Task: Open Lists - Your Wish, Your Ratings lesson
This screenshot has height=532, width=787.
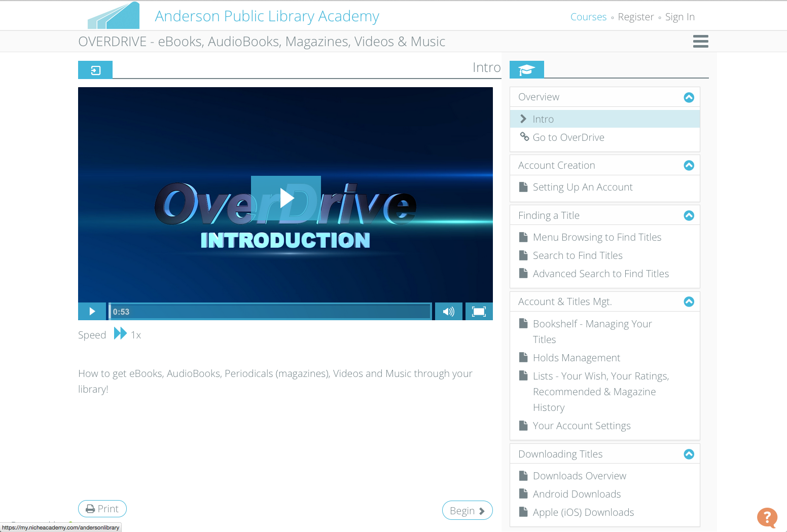Action: (x=601, y=392)
